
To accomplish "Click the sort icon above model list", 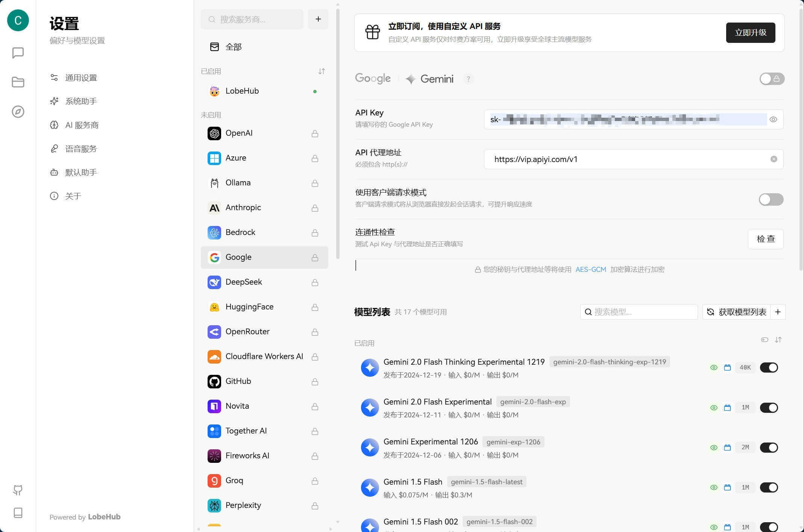I will (x=778, y=340).
